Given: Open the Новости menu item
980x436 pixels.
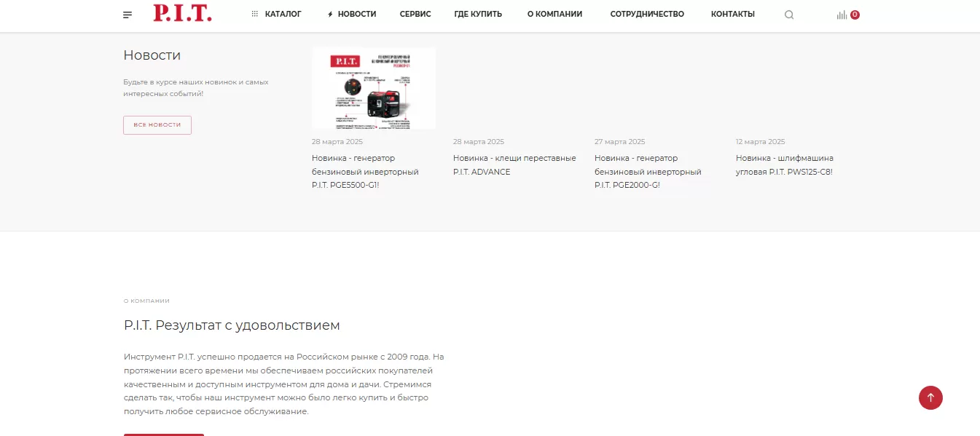Looking at the screenshot, I should tap(357, 14).
